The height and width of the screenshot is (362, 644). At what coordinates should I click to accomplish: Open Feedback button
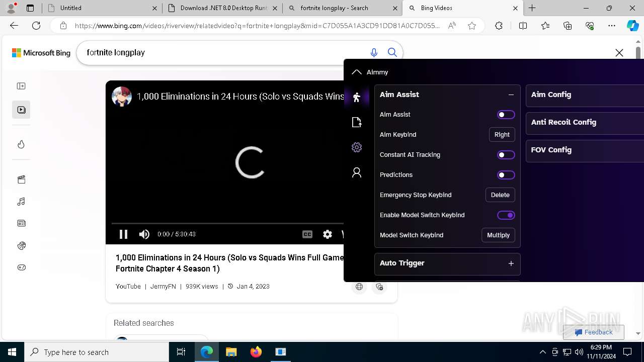pyautogui.click(x=594, y=332)
